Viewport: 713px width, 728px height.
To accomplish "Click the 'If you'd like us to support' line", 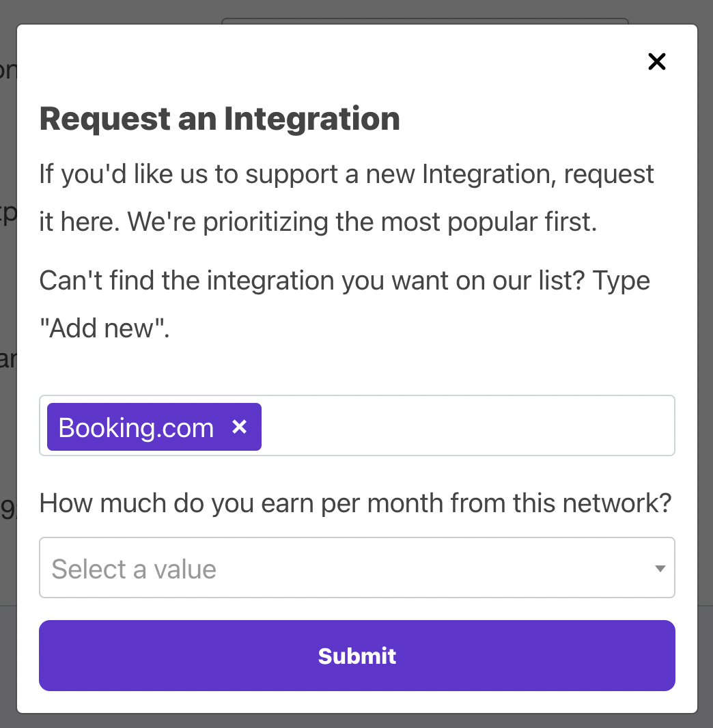I will tap(346, 175).
